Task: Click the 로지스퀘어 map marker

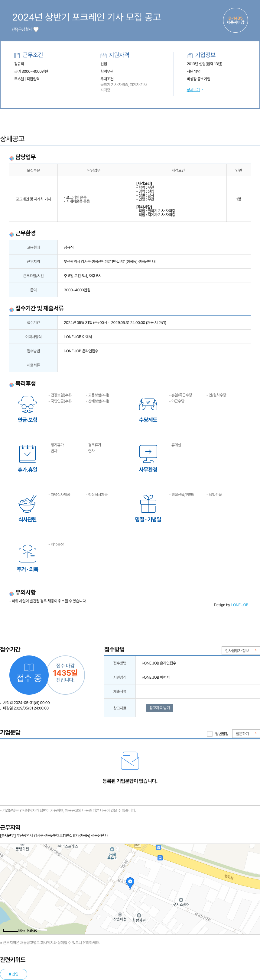Action: point(181,900)
